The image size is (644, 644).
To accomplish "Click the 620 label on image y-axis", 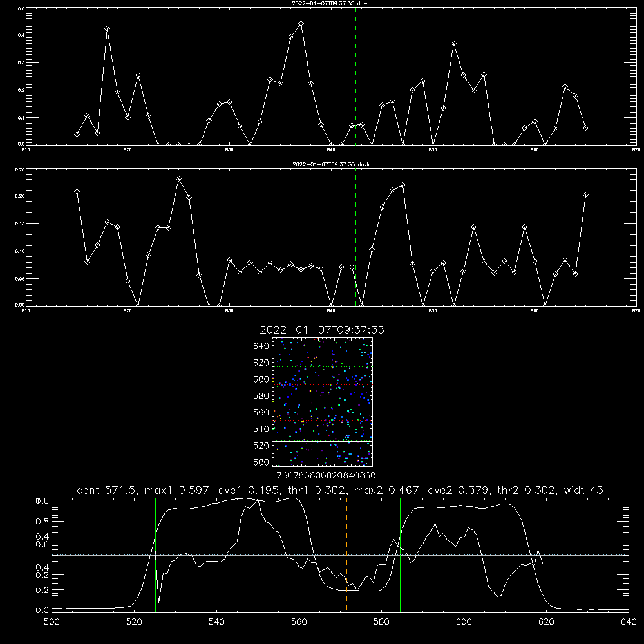I will (261, 363).
